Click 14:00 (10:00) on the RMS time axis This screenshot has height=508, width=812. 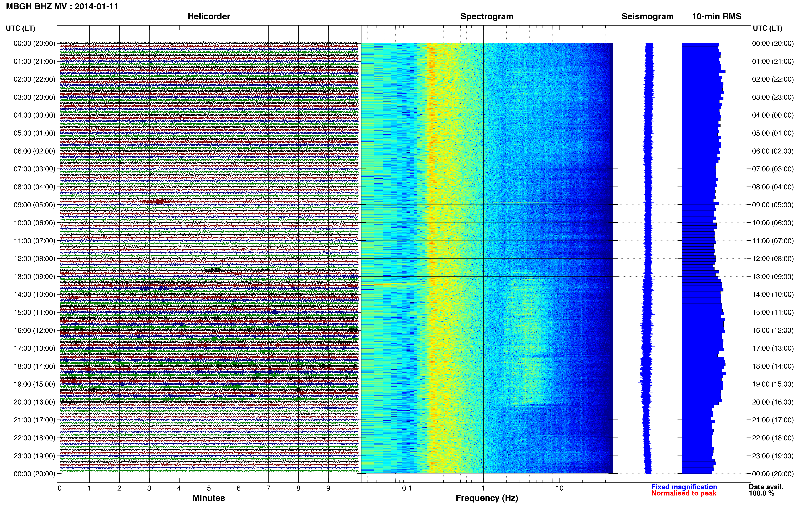coord(773,295)
